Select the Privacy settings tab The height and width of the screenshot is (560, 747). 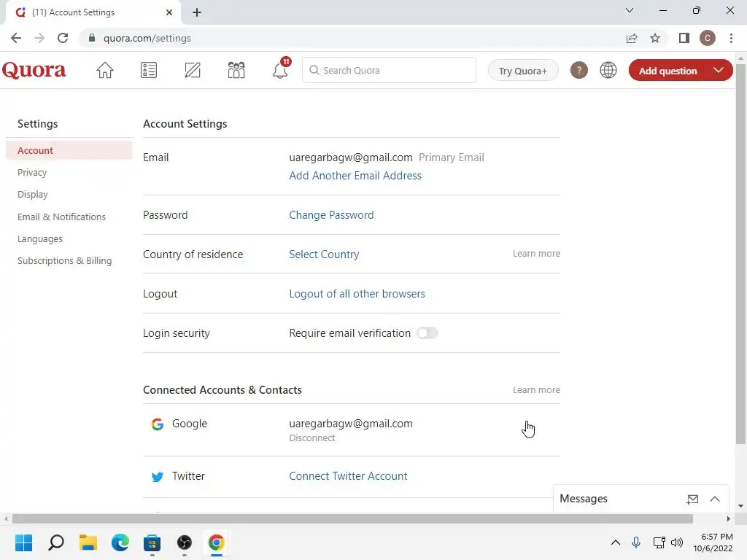click(32, 172)
